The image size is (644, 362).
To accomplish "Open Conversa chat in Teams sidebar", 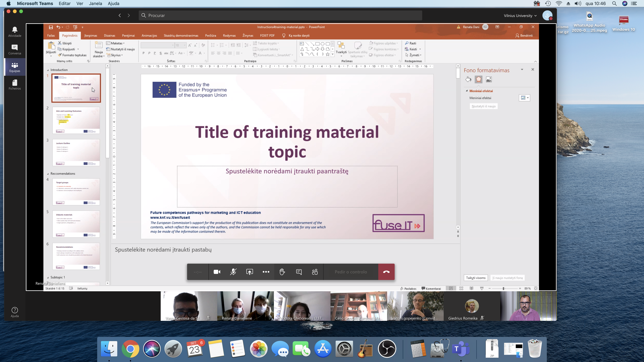I will pos(15,50).
